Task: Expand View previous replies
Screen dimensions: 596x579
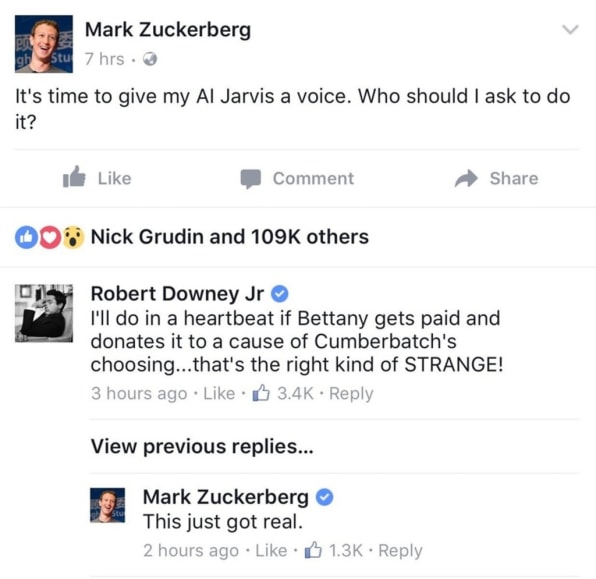Action: point(202,446)
